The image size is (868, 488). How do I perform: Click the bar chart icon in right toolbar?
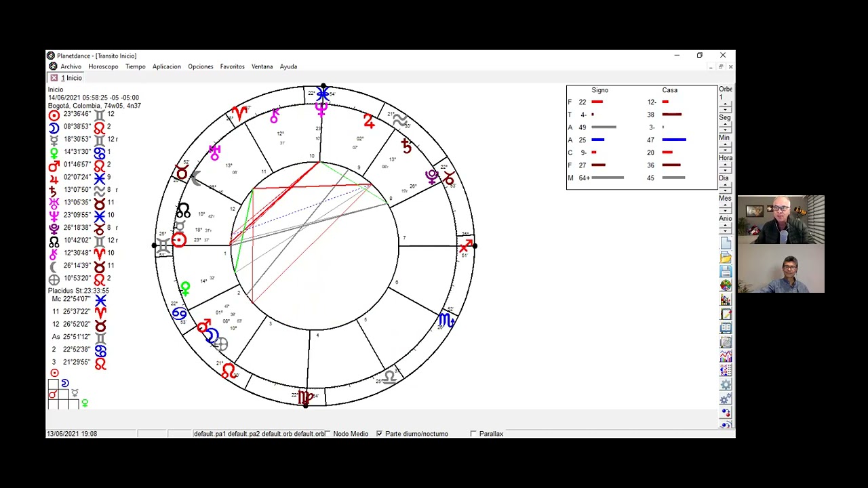[x=726, y=300]
